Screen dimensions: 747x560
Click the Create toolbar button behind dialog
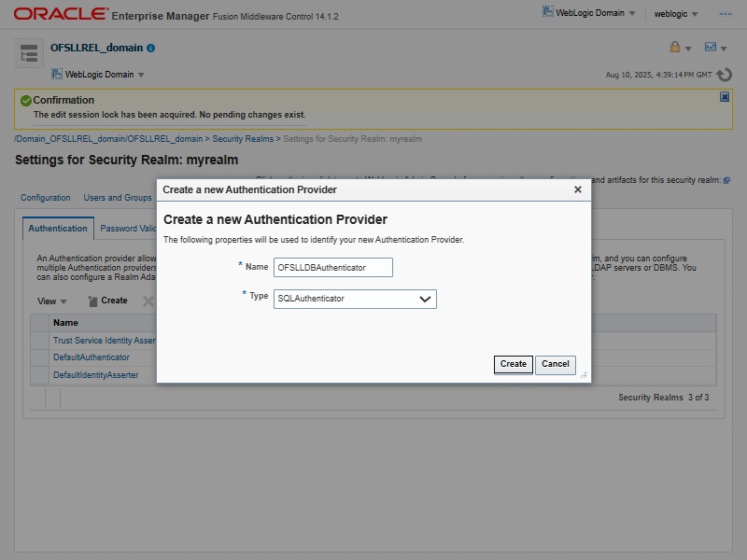click(108, 301)
